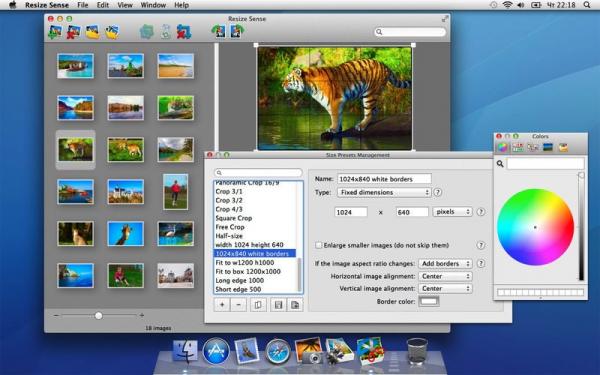600x375 pixels.
Task: Open Finder from the Dock
Action: [185, 351]
